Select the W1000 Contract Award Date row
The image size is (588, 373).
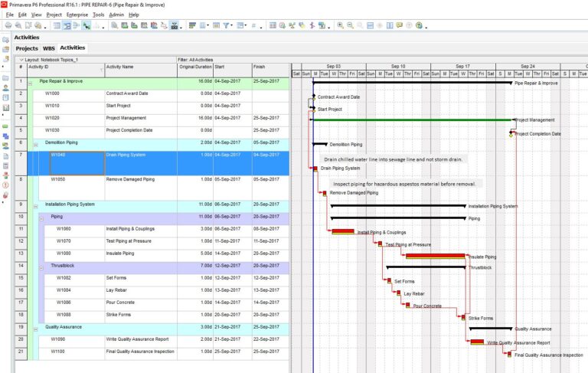coord(158,96)
